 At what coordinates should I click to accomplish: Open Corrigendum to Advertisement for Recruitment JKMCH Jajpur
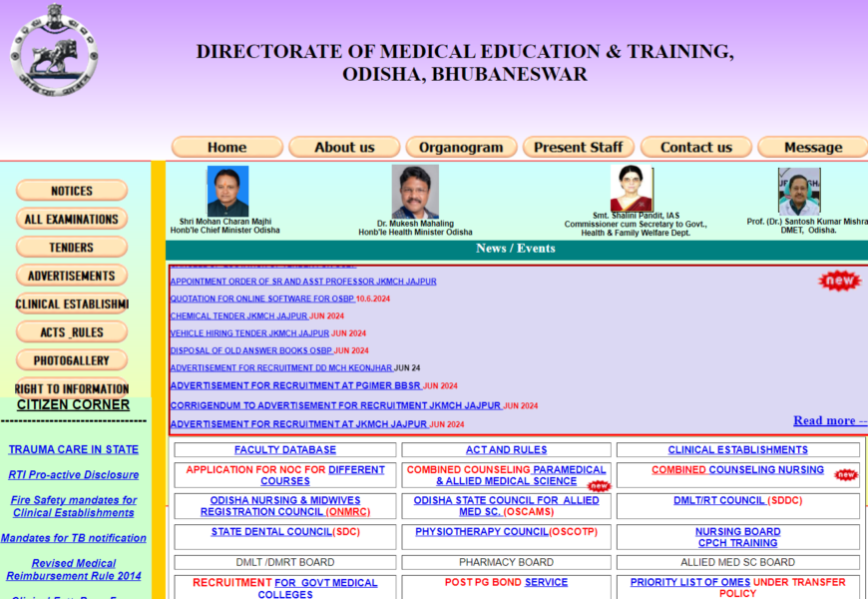336,405
